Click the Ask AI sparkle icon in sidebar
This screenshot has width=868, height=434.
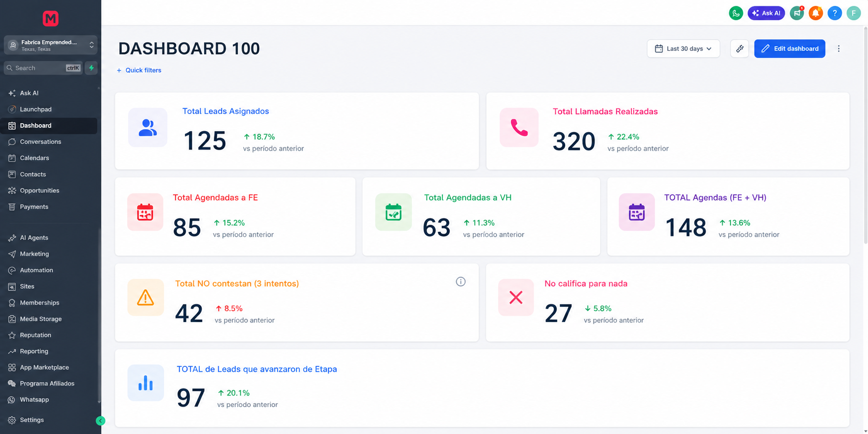pyautogui.click(x=12, y=93)
